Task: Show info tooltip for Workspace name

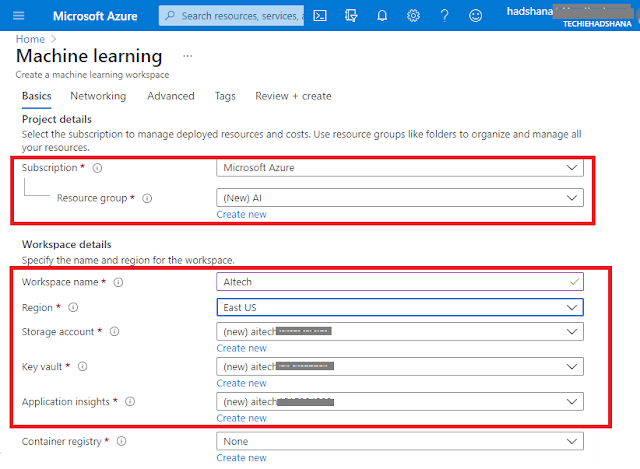Action: (118, 282)
